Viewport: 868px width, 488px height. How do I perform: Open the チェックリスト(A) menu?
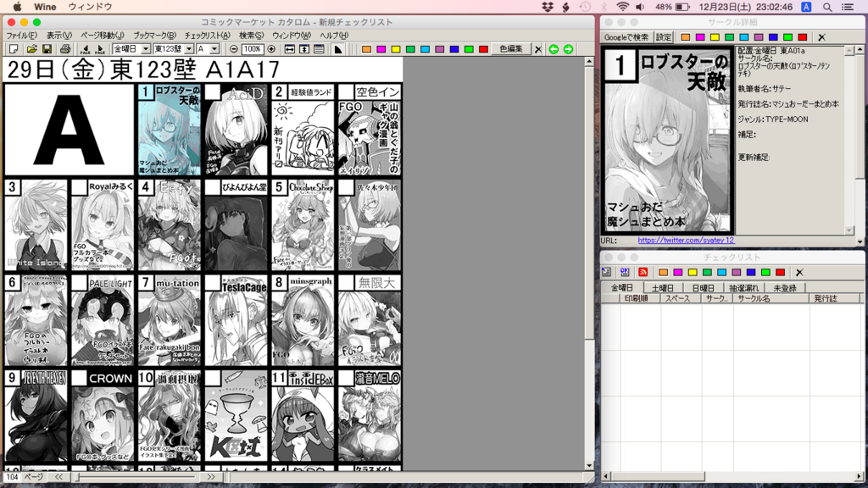(207, 36)
